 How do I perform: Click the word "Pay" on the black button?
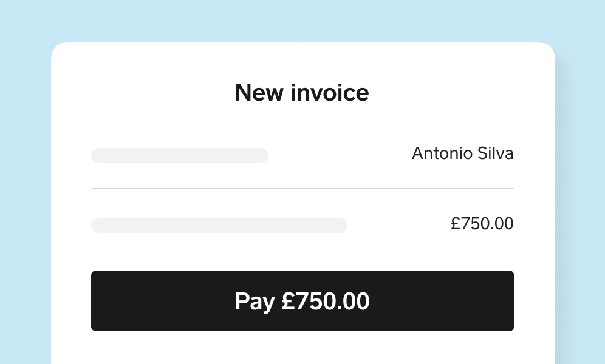point(255,302)
